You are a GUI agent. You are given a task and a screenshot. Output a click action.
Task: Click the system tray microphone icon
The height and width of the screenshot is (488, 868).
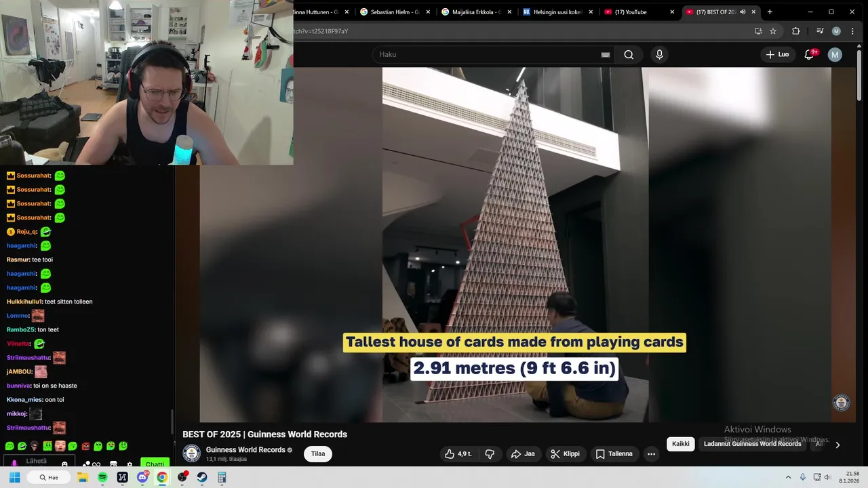pyautogui.click(x=803, y=477)
